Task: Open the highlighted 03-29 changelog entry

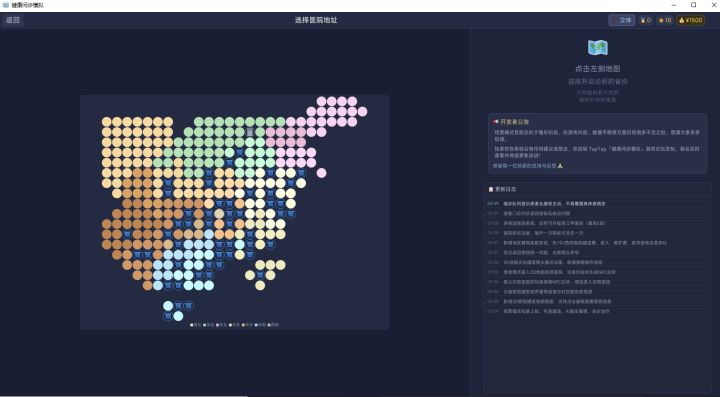Action: [597, 203]
